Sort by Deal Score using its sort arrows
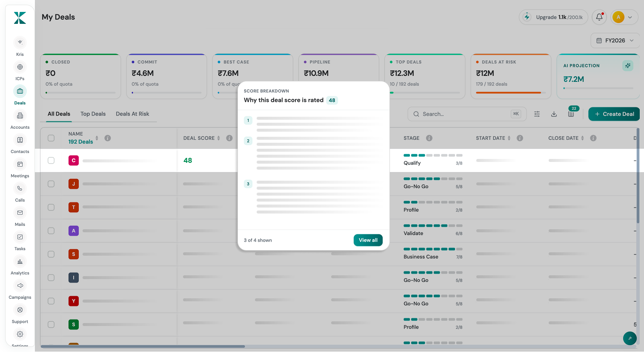 coord(219,138)
